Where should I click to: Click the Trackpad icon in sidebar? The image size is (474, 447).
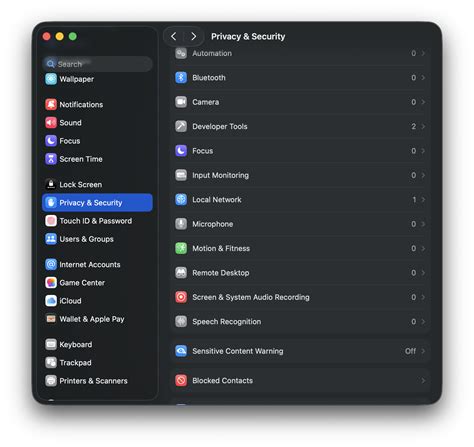51,363
